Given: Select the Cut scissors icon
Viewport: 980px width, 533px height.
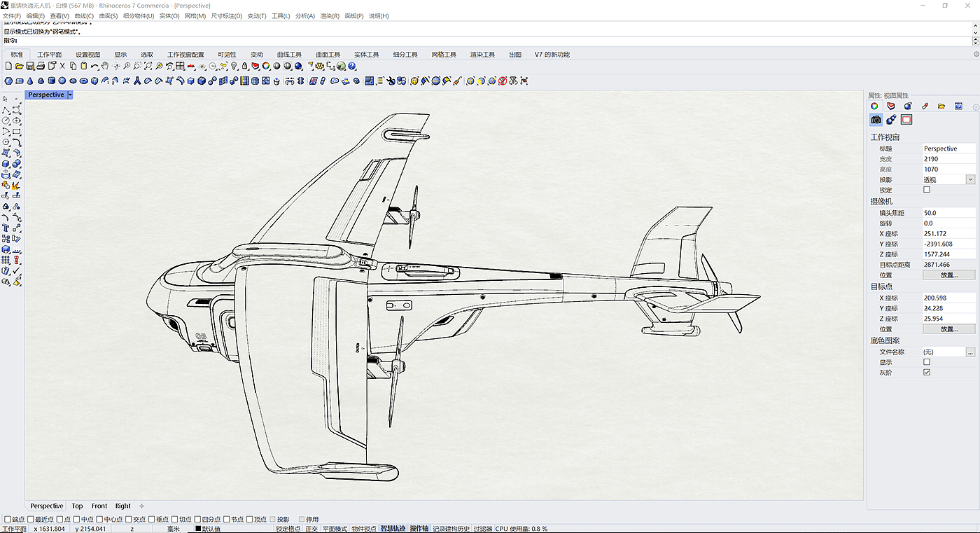Looking at the screenshot, I should pyautogui.click(x=62, y=67).
